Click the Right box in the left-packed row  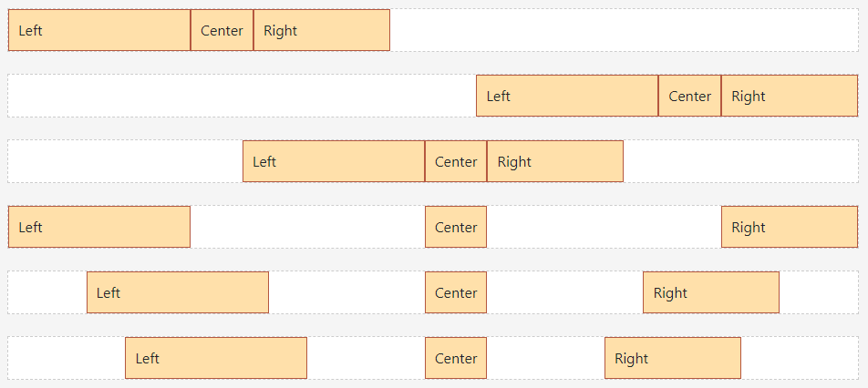pyautogui.click(x=322, y=30)
